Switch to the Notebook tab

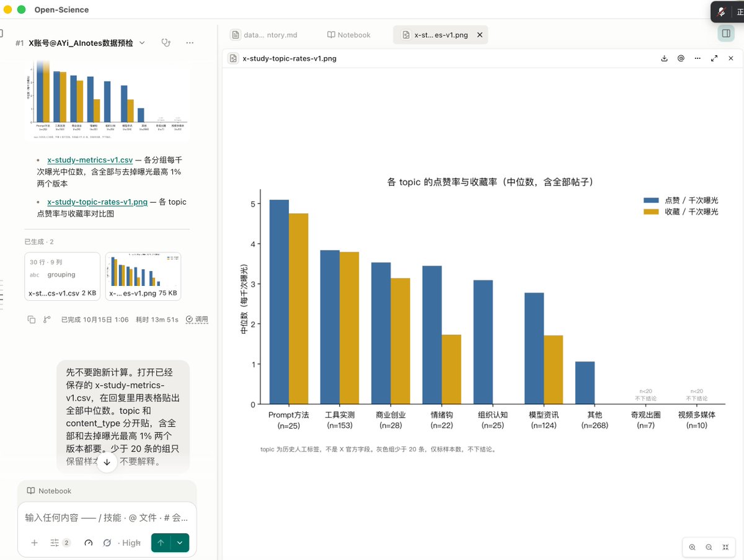tap(349, 35)
